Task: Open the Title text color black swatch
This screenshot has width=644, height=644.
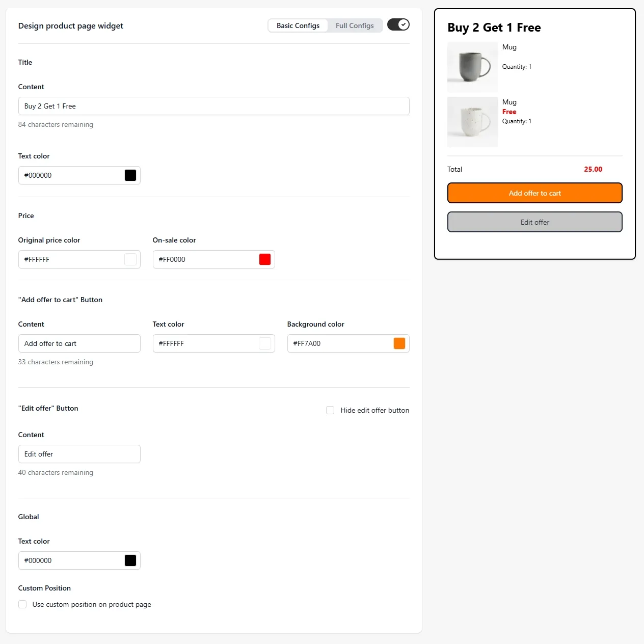Action: click(x=130, y=175)
